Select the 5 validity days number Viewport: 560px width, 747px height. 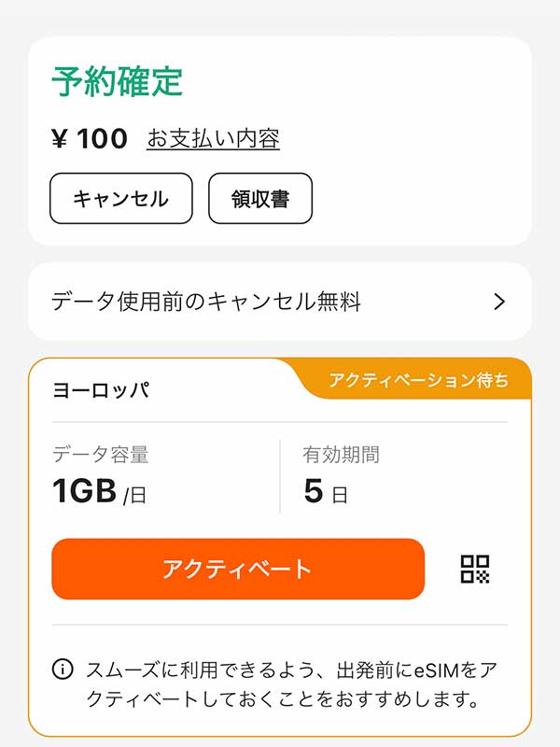coord(313,491)
